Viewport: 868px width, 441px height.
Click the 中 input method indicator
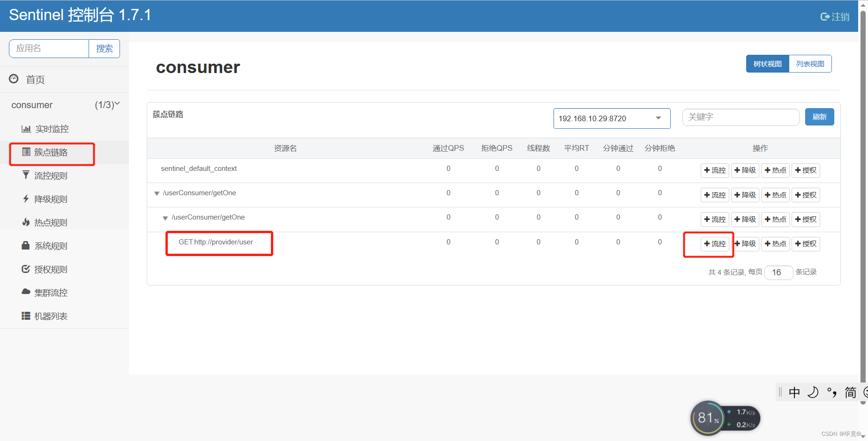[794, 392]
